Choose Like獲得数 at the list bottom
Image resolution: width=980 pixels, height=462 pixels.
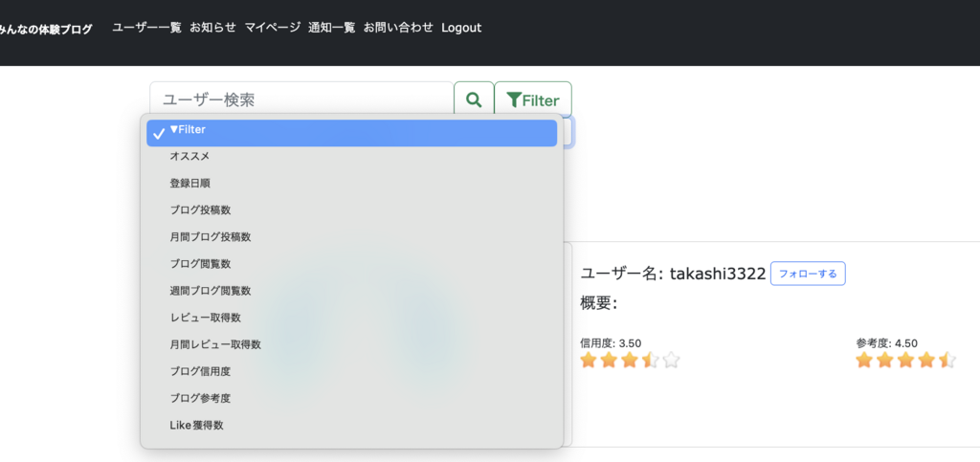tap(196, 425)
